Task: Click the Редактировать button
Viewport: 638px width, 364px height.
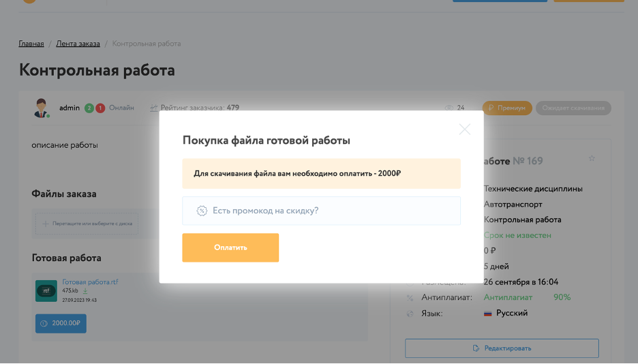Action: [502, 348]
